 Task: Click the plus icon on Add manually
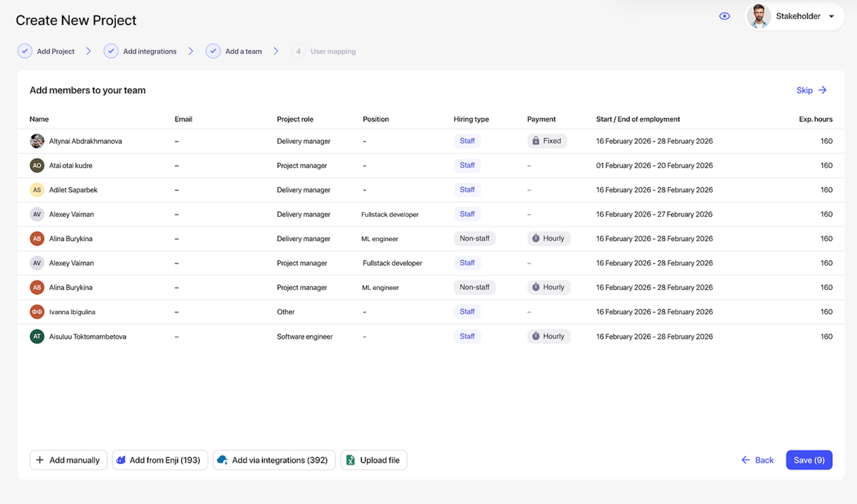point(40,460)
